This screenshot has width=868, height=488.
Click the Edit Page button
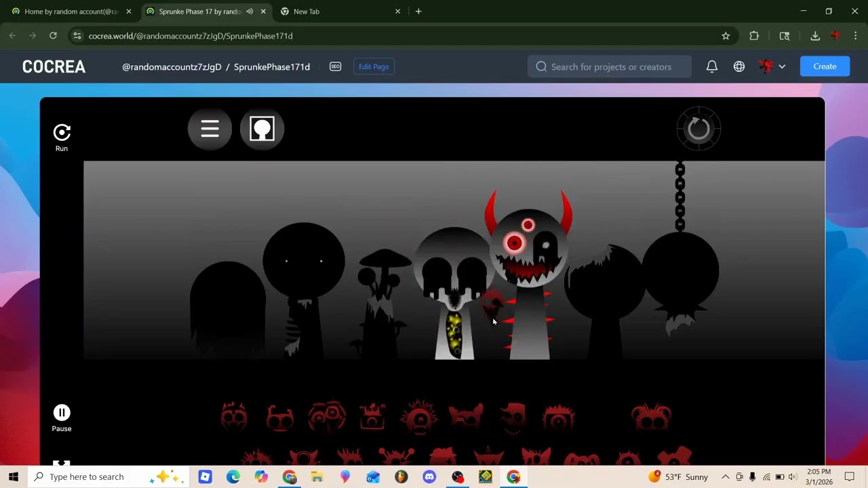click(374, 66)
